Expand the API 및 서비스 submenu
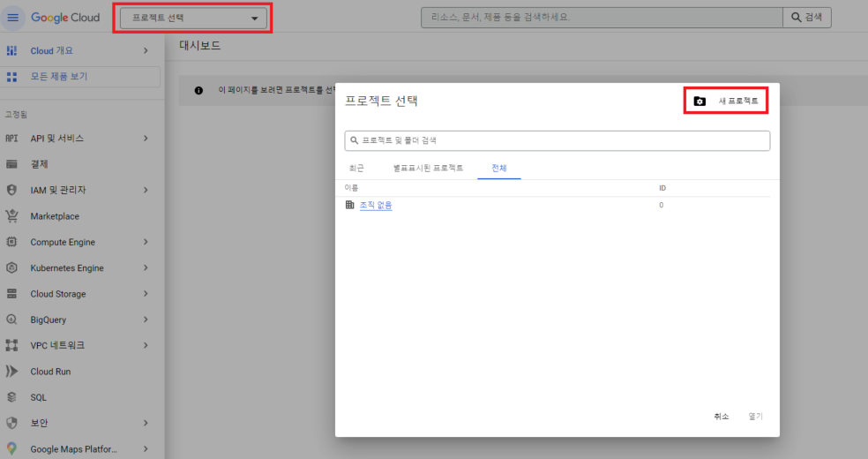 click(146, 139)
